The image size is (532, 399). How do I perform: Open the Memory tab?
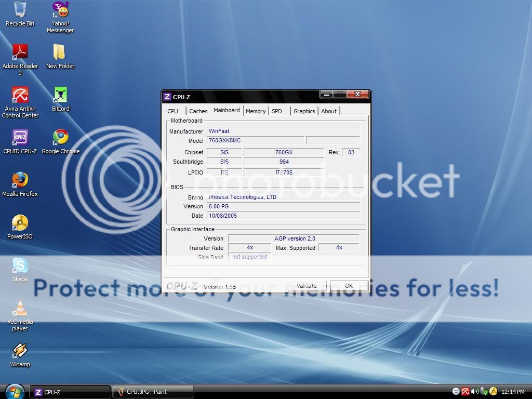point(256,111)
